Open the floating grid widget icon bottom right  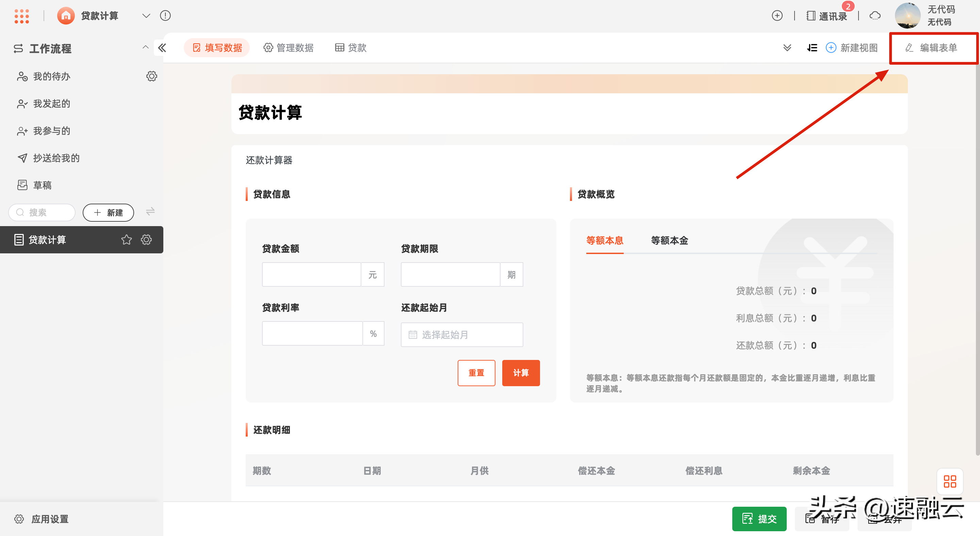click(x=950, y=481)
